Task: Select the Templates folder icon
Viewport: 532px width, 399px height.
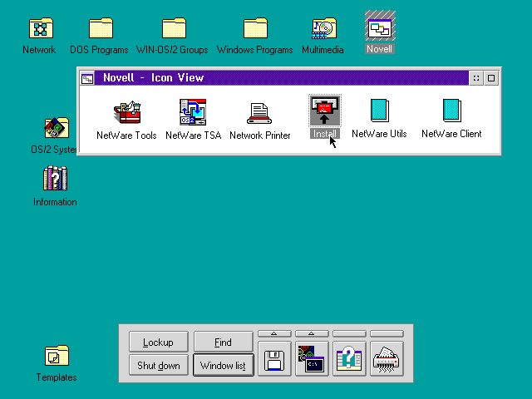Action: point(57,356)
